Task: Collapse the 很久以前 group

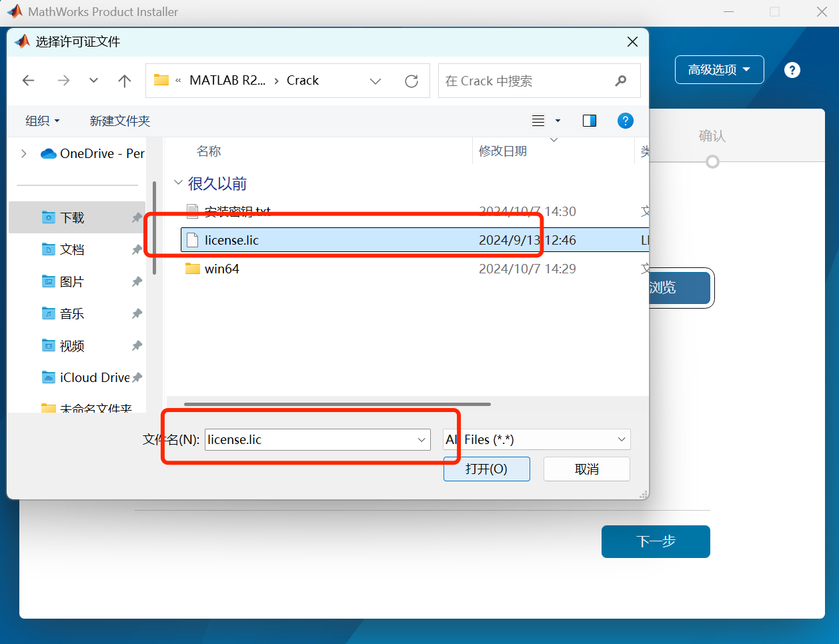Action: pos(178,183)
